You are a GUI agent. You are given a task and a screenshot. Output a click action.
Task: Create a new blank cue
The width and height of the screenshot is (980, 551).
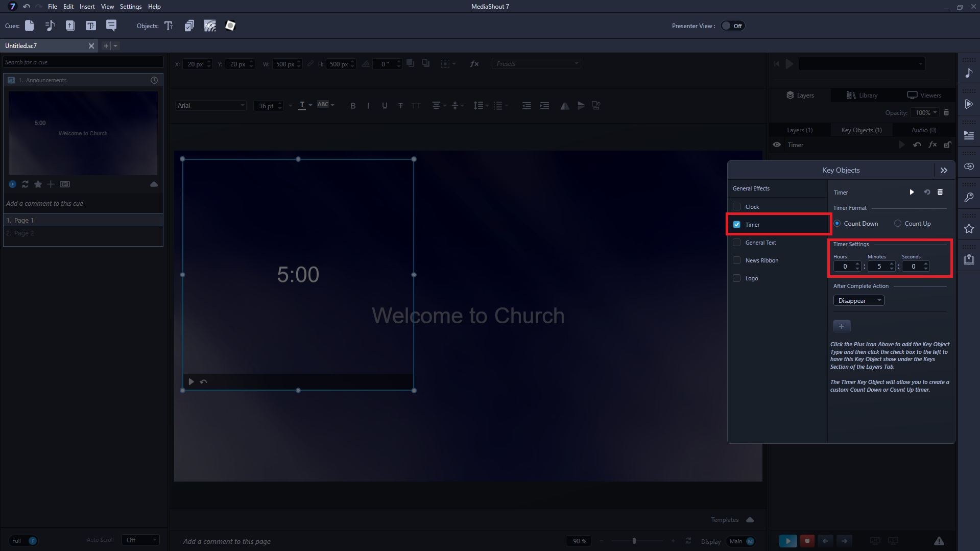[30, 26]
